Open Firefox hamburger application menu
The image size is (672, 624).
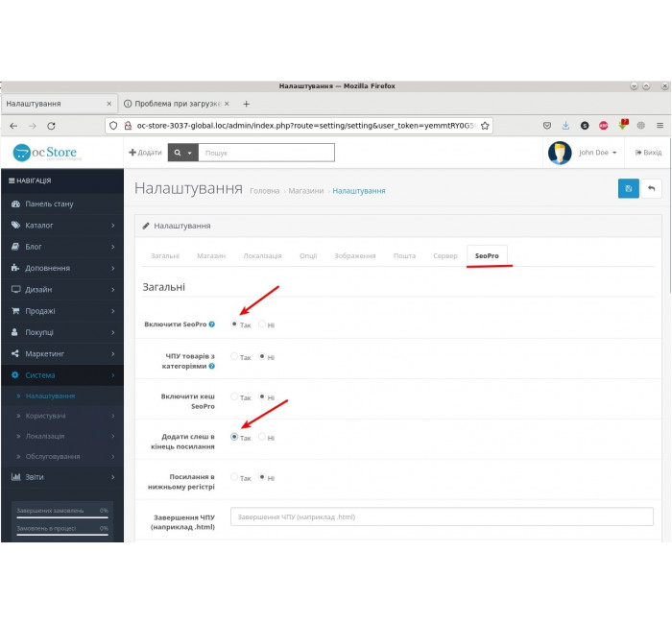660,126
